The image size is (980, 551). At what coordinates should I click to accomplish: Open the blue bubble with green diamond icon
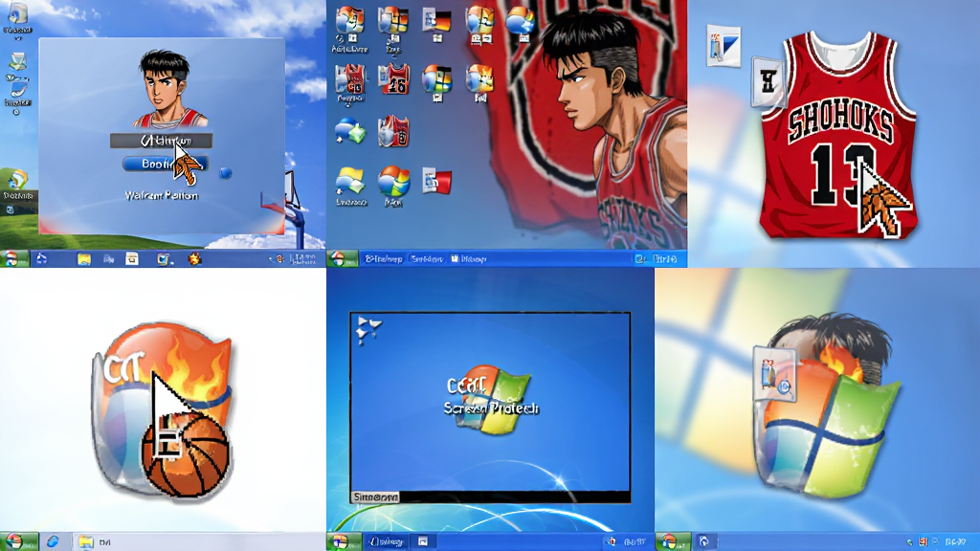tap(350, 130)
